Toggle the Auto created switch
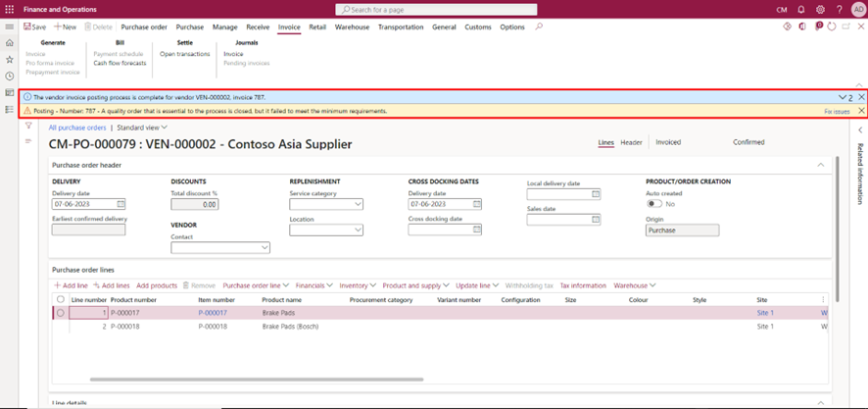 654,204
